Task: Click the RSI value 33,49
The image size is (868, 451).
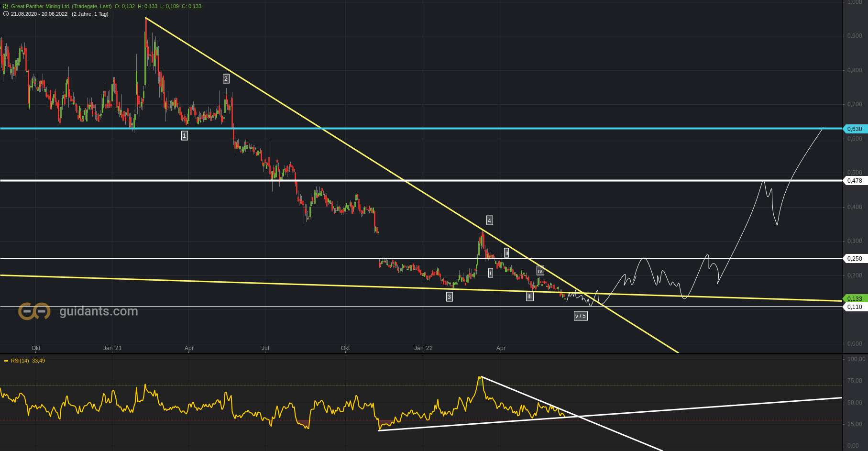Action: coord(38,361)
